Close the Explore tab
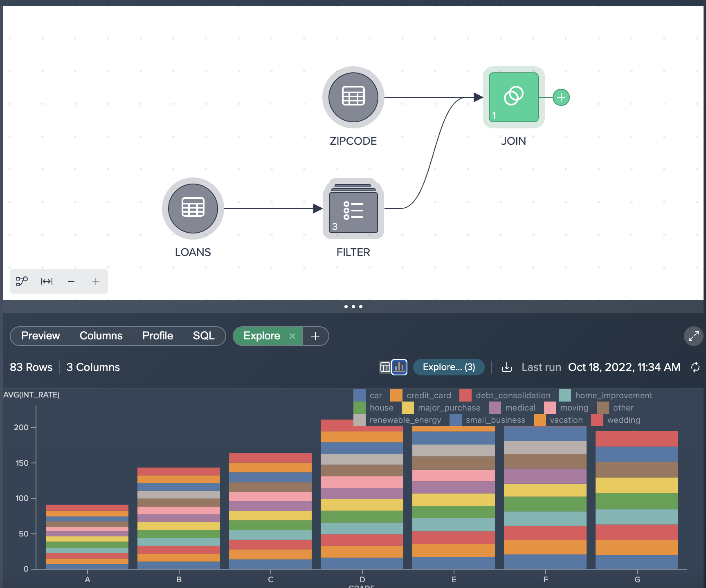This screenshot has width=706, height=588. pyautogui.click(x=292, y=336)
